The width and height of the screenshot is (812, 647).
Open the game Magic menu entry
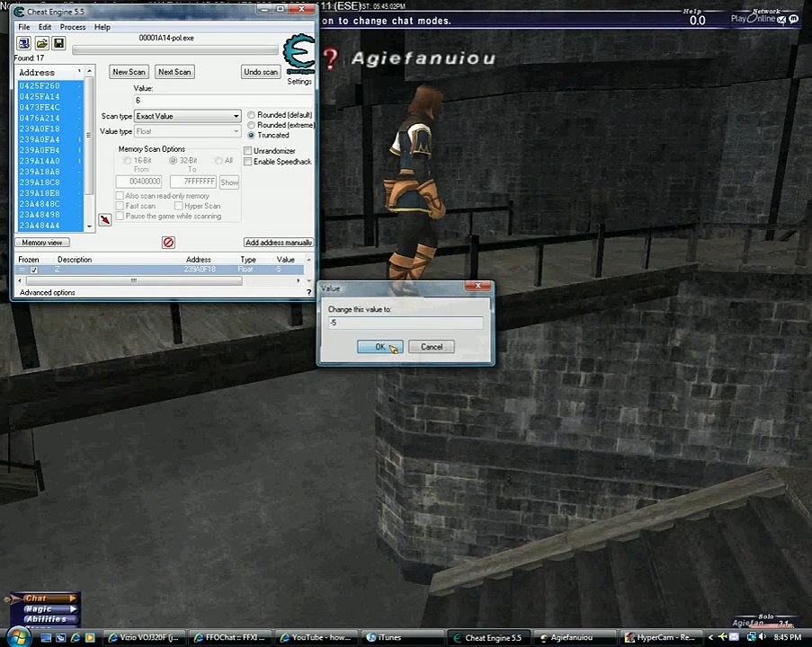[x=49, y=609]
